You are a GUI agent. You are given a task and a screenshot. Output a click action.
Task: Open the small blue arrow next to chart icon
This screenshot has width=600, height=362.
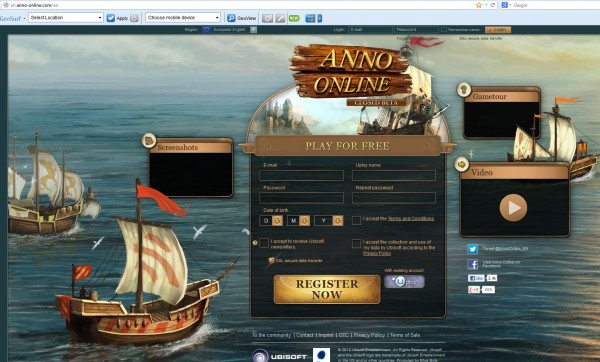point(320,18)
